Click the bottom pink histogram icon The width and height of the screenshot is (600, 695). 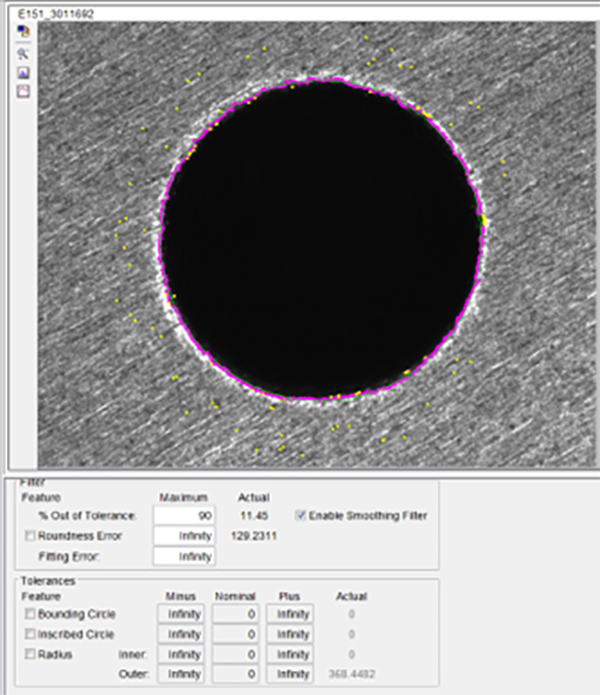[x=23, y=91]
